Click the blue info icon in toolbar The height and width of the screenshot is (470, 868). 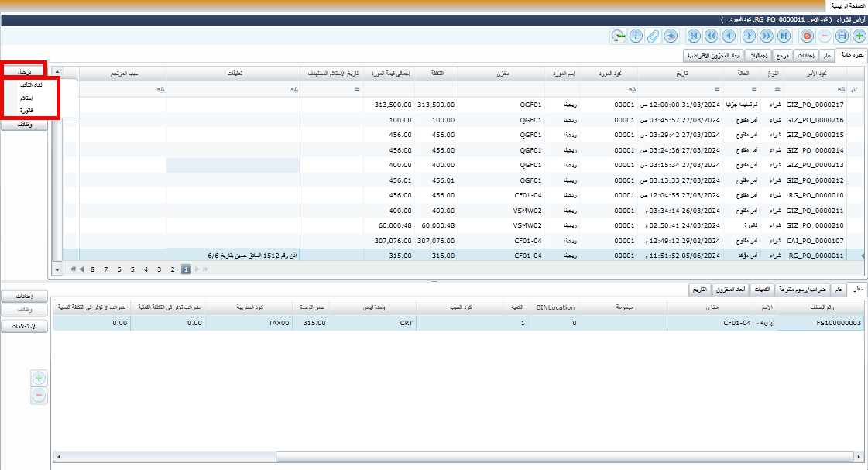pos(636,36)
